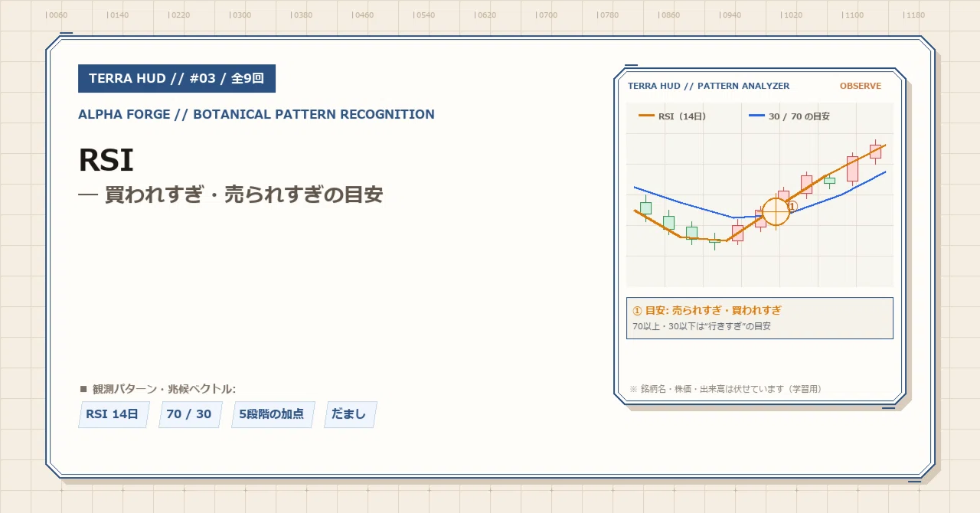Click the ALPHA FORGE // BOTANICAL PATTERN RECOGNITION subtitle
The image size is (980, 513).
coord(256,114)
